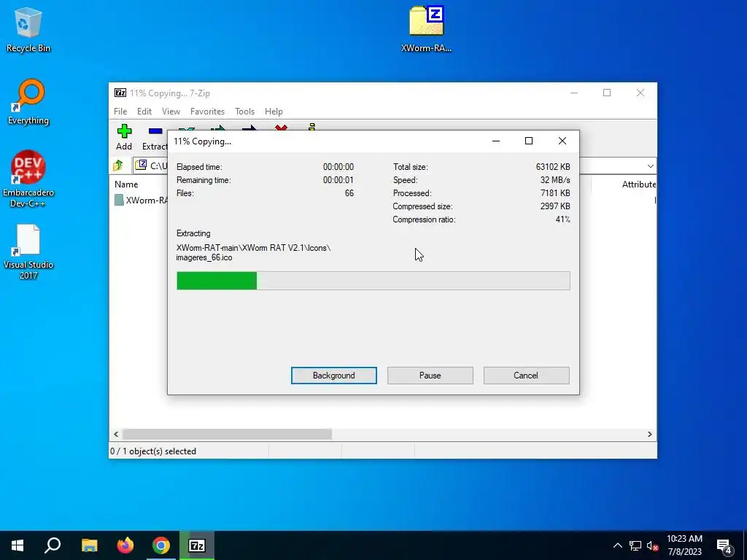Close the Copying progress dialog
Screen dimensions: 747x560
click(562, 141)
